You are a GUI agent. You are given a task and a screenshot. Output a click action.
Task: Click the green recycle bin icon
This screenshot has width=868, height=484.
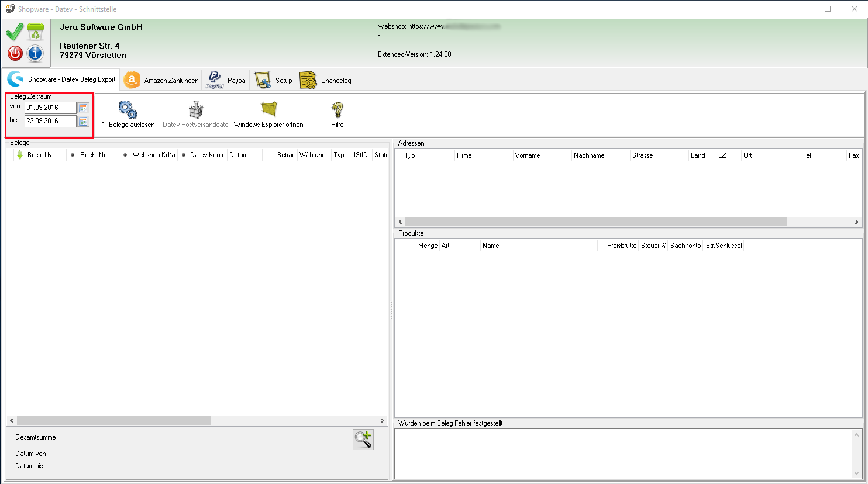(35, 32)
